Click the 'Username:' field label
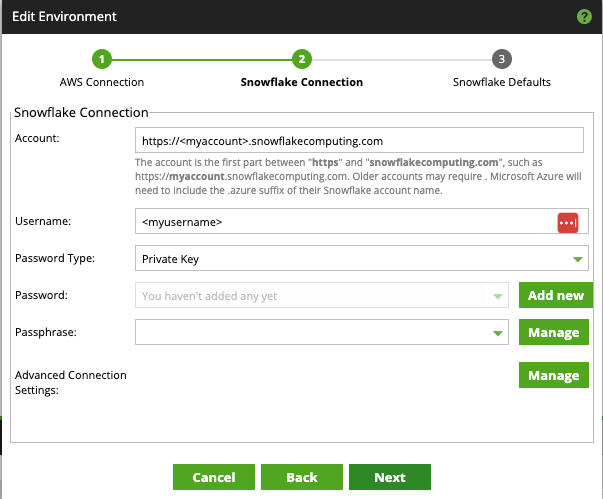 click(x=43, y=221)
